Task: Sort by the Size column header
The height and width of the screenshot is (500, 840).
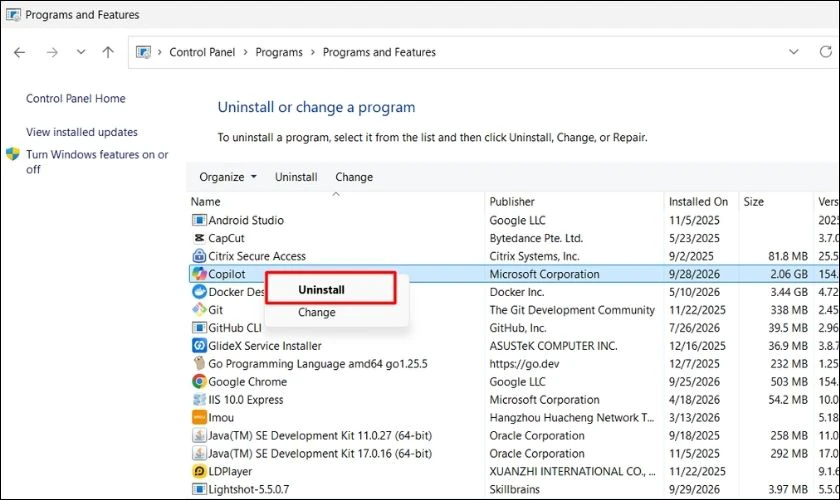Action: pyautogui.click(x=753, y=202)
